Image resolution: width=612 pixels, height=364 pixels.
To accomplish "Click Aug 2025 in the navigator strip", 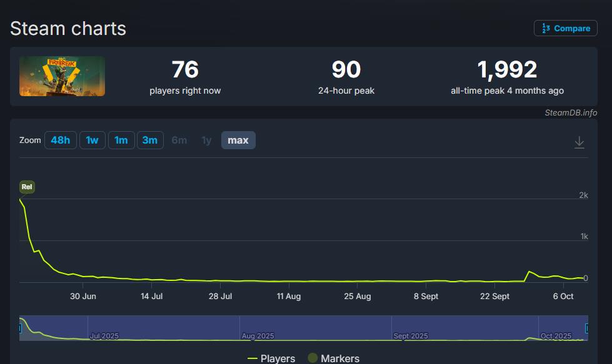I will coord(258,336).
